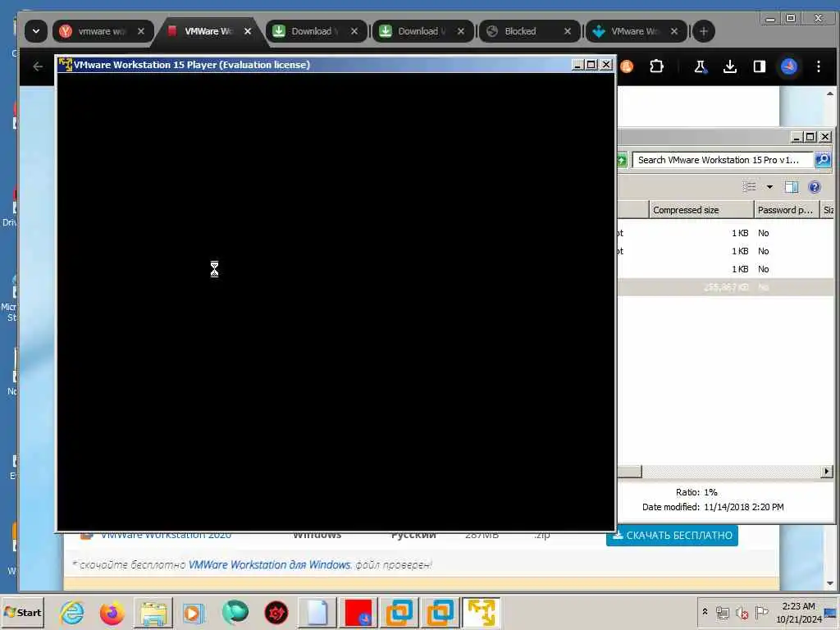Screen dimensions: 840x630
Task: Switch to the 'vmware wo' Yandex tab
Action: [102, 31]
